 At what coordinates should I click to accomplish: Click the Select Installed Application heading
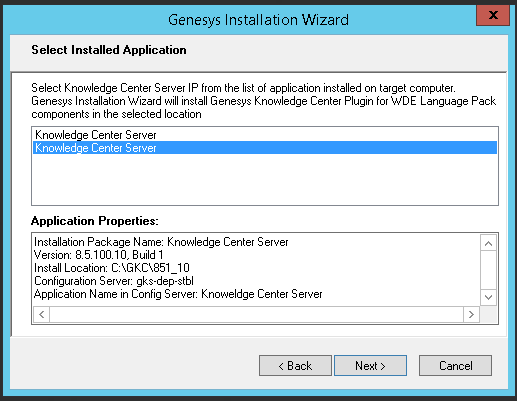click(109, 50)
